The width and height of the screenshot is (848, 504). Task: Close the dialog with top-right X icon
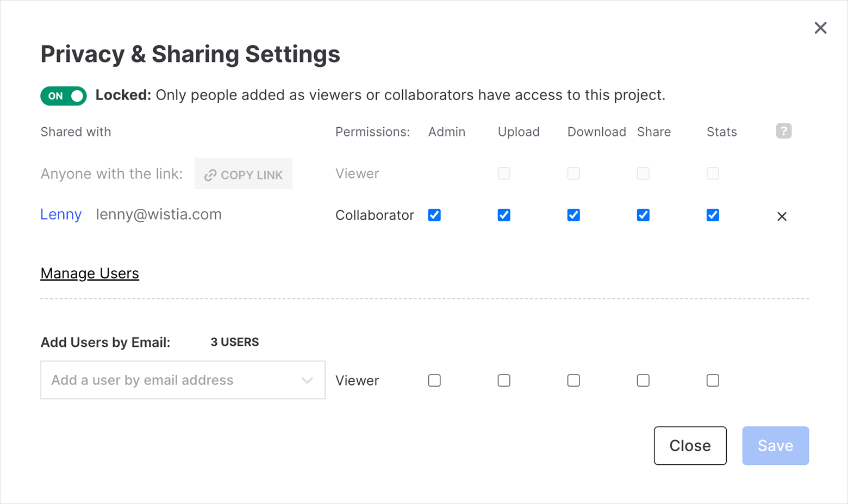820,28
